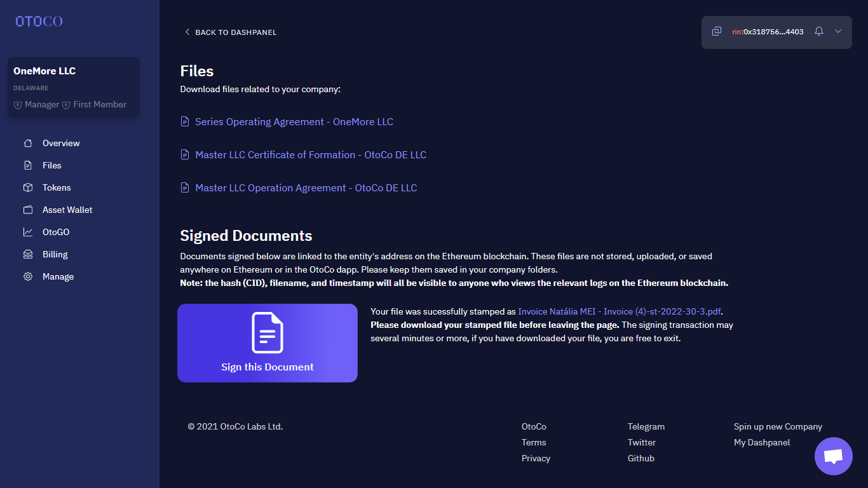Click the Manager badge shield icon
The width and height of the screenshot is (868, 488).
(x=18, y=105)
